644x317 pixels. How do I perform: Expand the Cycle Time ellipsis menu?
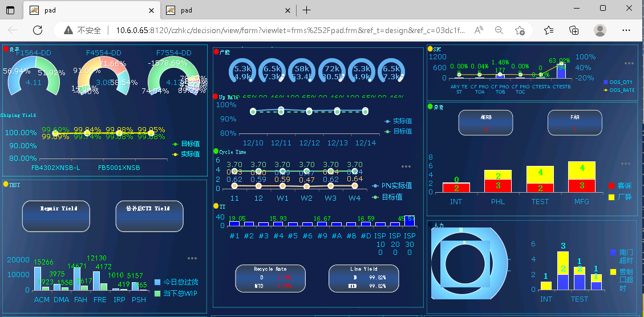coord(406,166)
